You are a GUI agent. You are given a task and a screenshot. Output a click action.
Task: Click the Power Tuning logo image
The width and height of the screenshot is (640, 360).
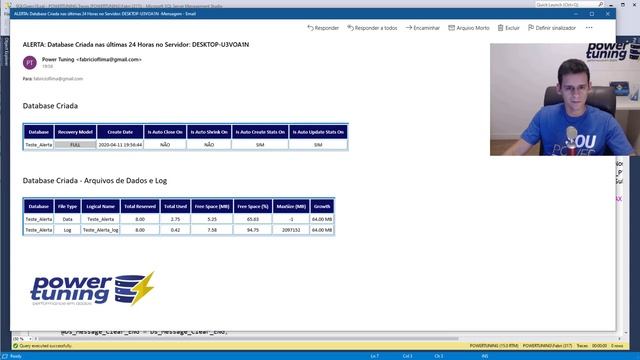[93, 289]
